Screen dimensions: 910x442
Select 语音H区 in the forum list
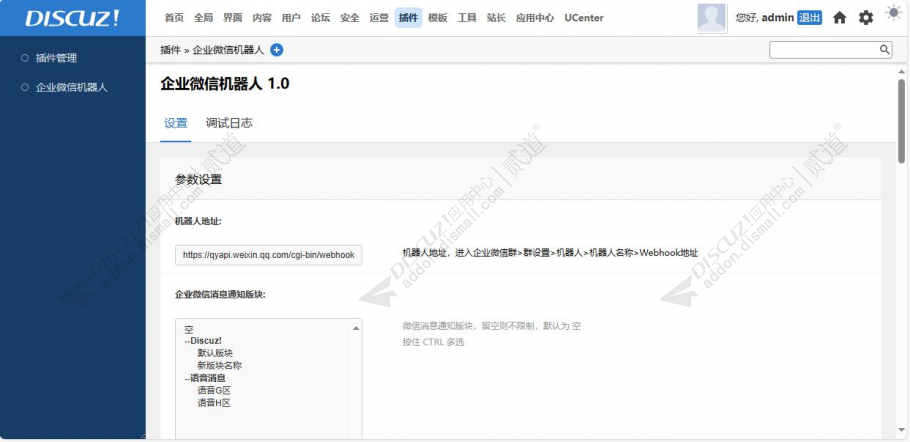tap(214, 403)
